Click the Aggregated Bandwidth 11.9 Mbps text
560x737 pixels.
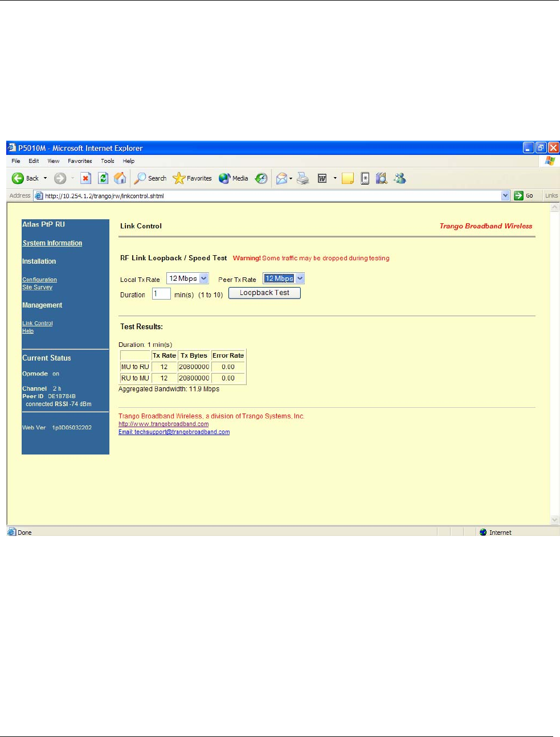tap(169, 389)
